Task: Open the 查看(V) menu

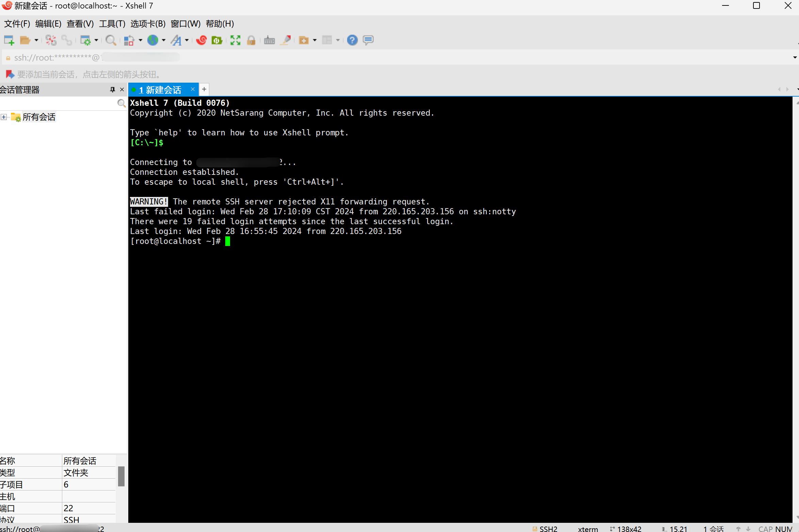Action: point(80,24)
